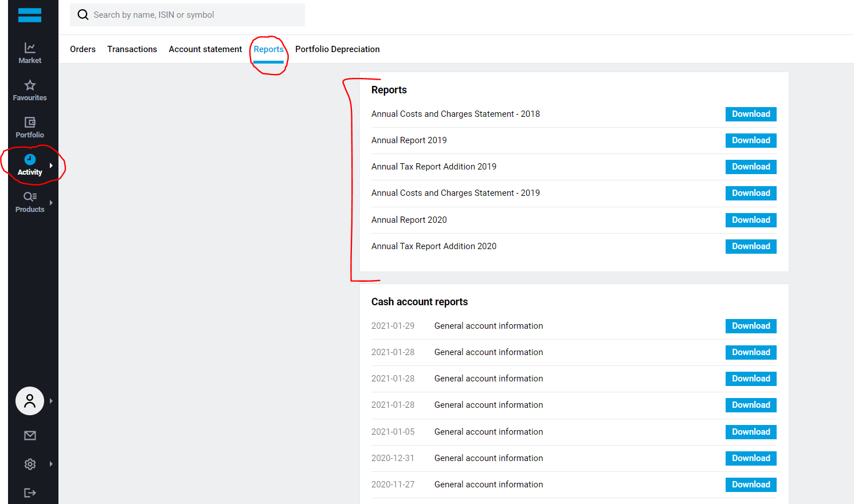This screenshot has height=504, width=854.
Task: Open the Account statement tab
Action: point(205,49)
